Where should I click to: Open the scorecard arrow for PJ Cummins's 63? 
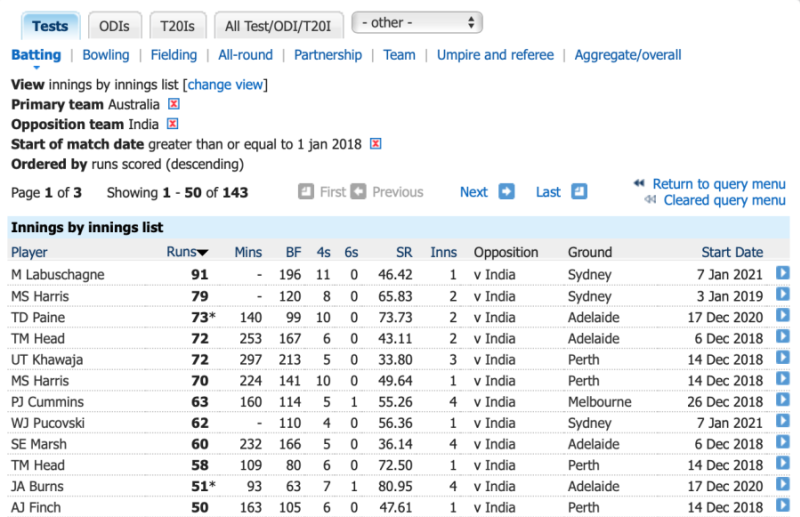tap(783, 401)
